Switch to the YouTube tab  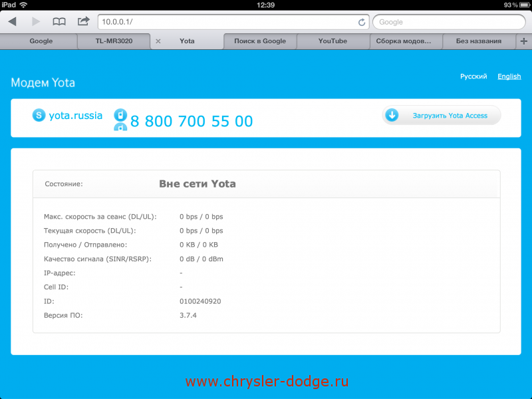pyautogui.click(x=333, y=41)
